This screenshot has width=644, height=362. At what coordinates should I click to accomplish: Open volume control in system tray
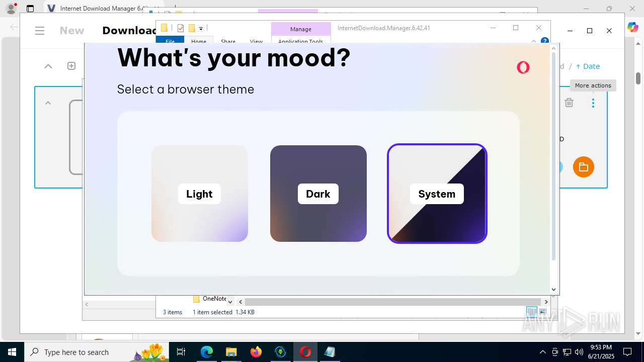click(579, 352)
